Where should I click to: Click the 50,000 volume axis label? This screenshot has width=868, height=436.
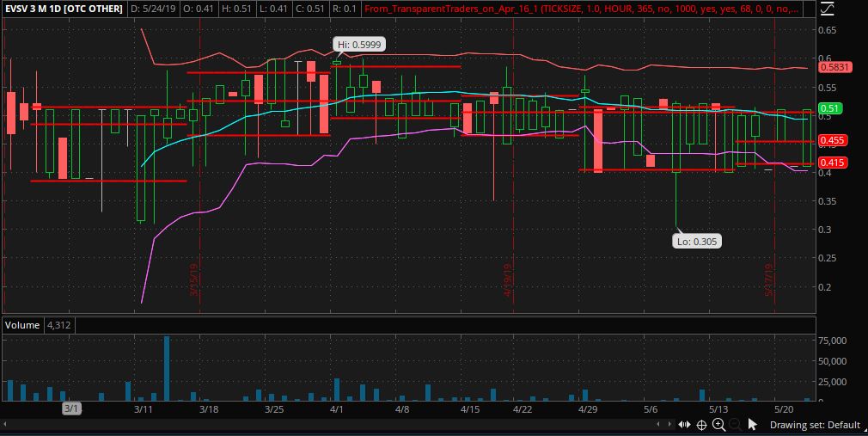coord(832,360)
